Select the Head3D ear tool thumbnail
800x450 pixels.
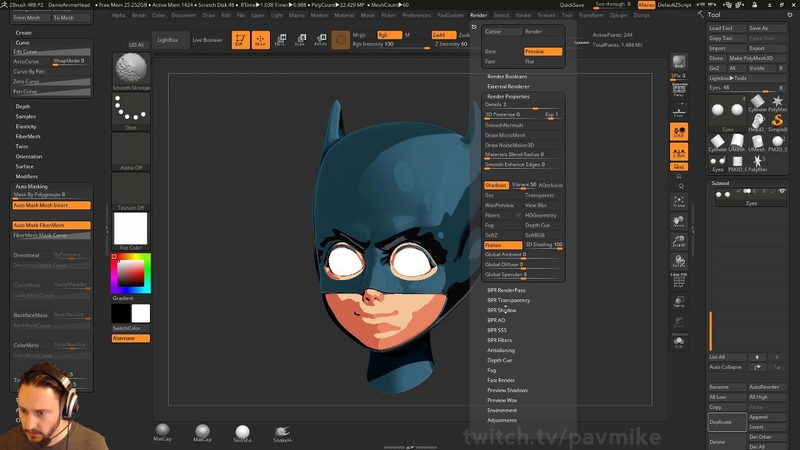coord(757,122)
